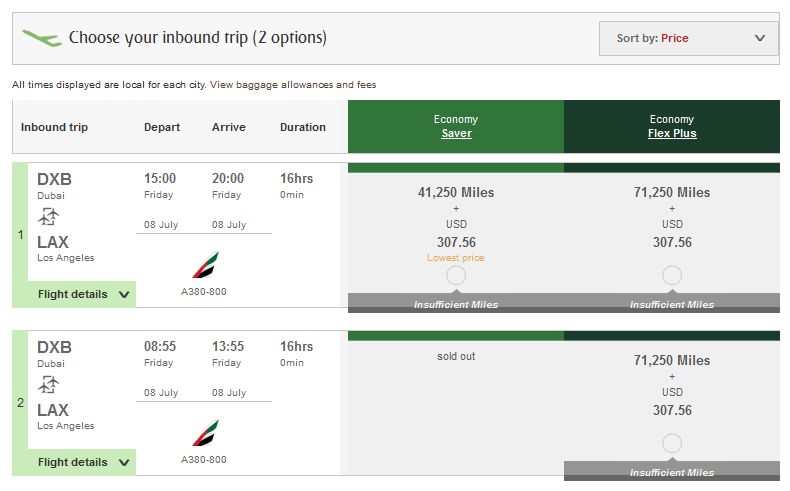Open the Economy Saver fare column header
Viewport: 790px width, 491px height.
point(456,126)
